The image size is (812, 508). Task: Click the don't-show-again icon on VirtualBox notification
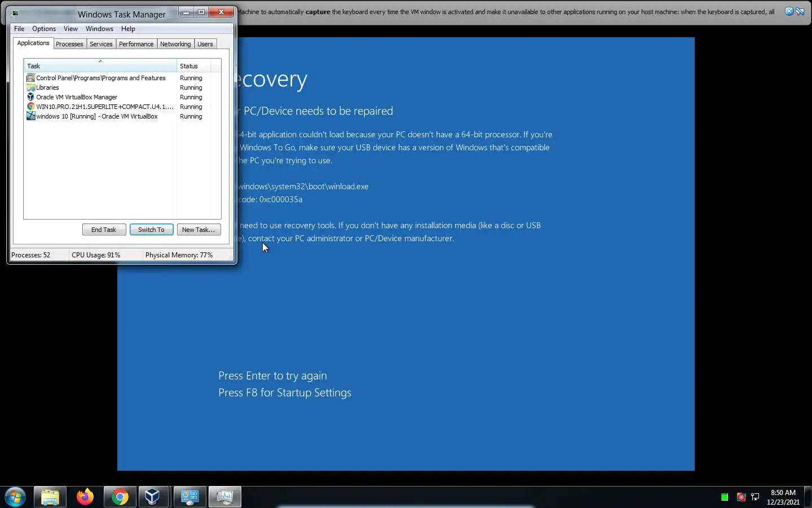pos(800,11)
